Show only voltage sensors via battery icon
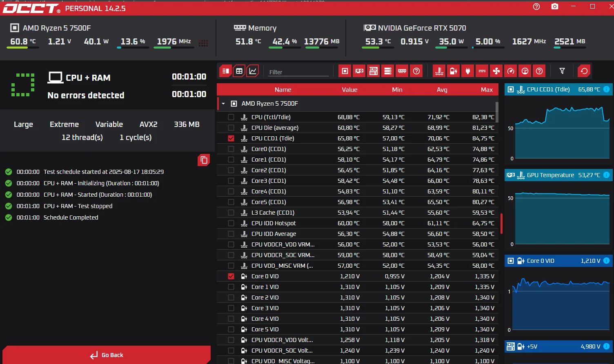The image size is (614, 364). click(x=454, y=71)
